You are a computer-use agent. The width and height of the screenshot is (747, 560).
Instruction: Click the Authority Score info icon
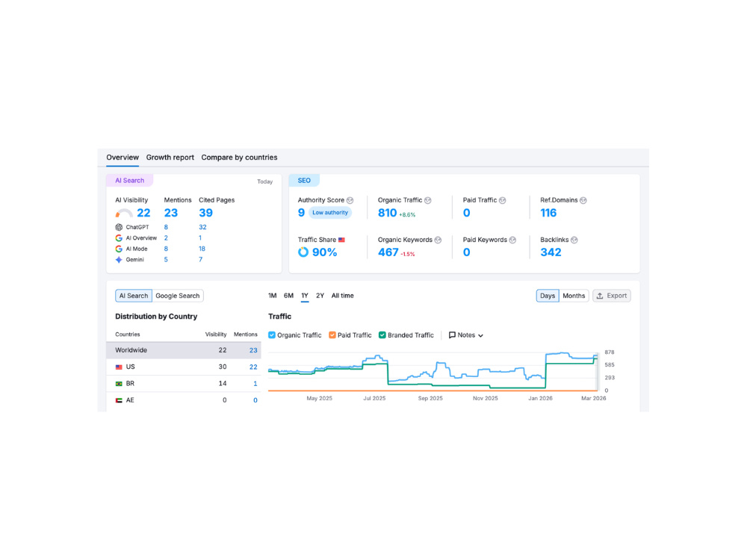(x=350, y=200)
